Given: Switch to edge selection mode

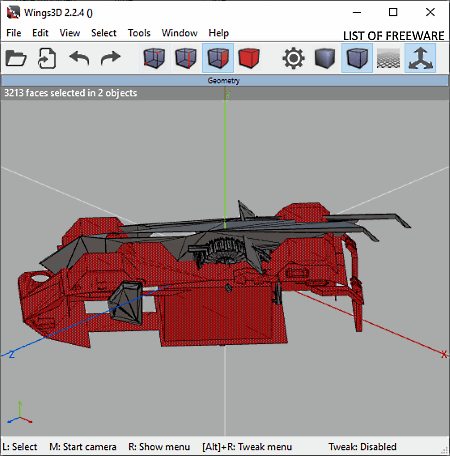Looking at the screenshot, I should tap(186, 58).
